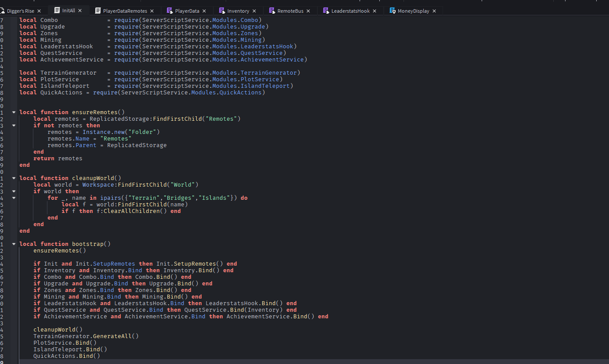Viewport: 609px width, 364px height.
Task: Collapse the 'if not remotes then' block
Action: pyautogui.click(x=14, y=126)
